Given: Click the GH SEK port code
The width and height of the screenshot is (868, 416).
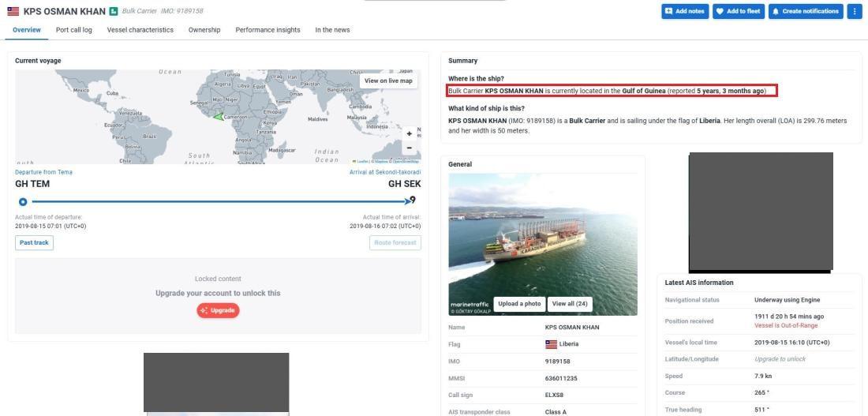Looking at the screenshot, I should (x=404, y=184).
